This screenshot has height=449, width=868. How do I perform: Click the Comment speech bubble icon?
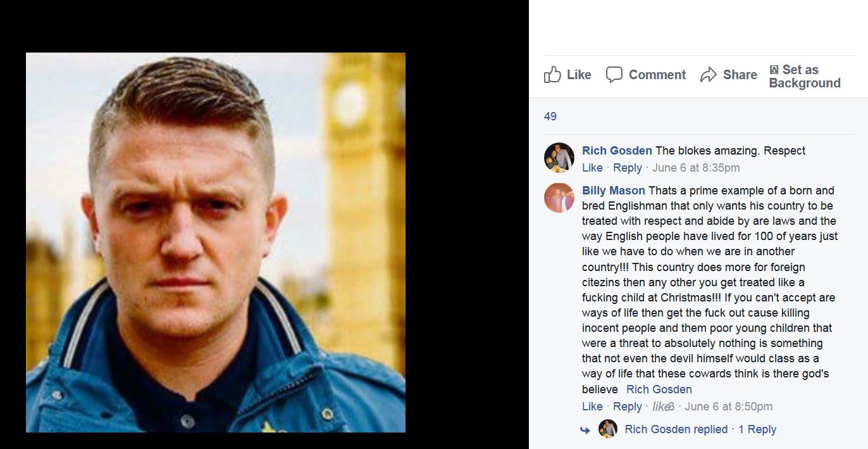[x=614, y=75]
